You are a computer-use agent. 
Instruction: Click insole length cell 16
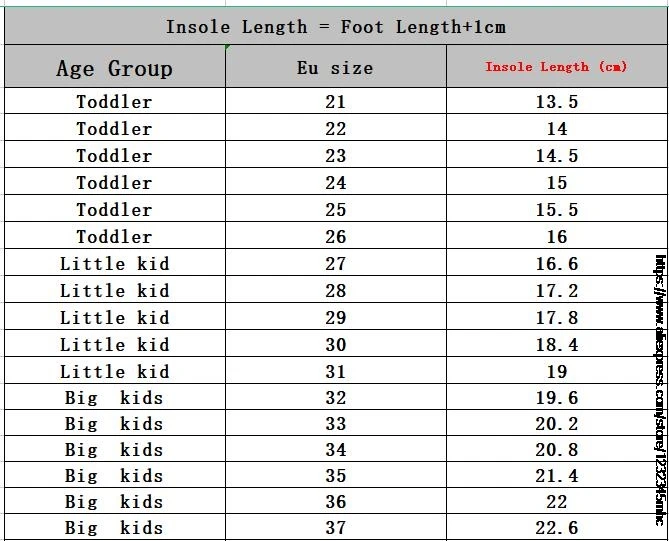tap(557, 235)
